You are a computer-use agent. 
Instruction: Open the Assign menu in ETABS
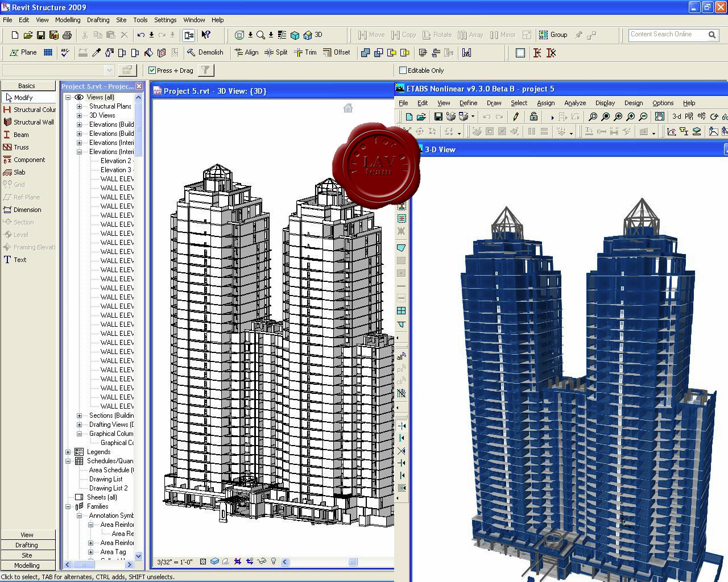click(545, 103)
